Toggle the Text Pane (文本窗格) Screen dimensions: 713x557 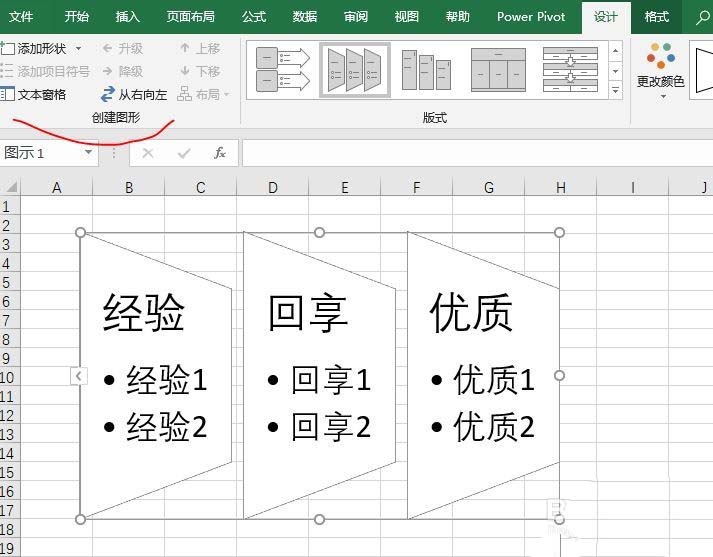pyautogui.click(x=33, y=95)
